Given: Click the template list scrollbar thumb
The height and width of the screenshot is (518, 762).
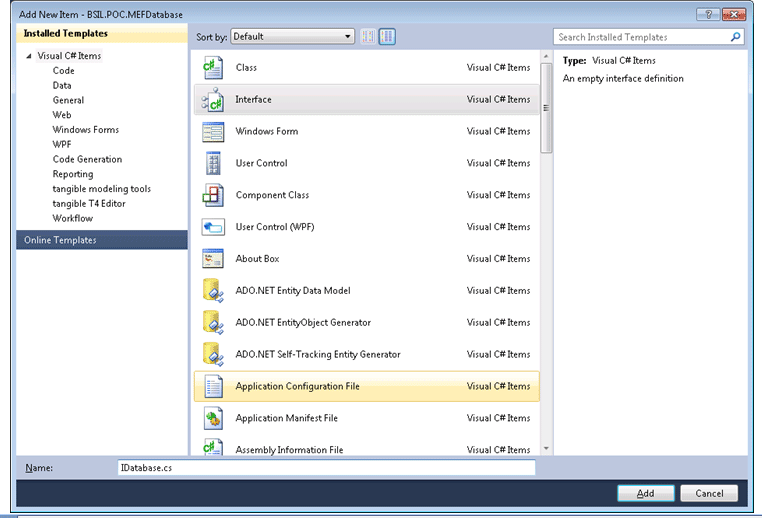Looking at the screenshot, I should point(546,108).
